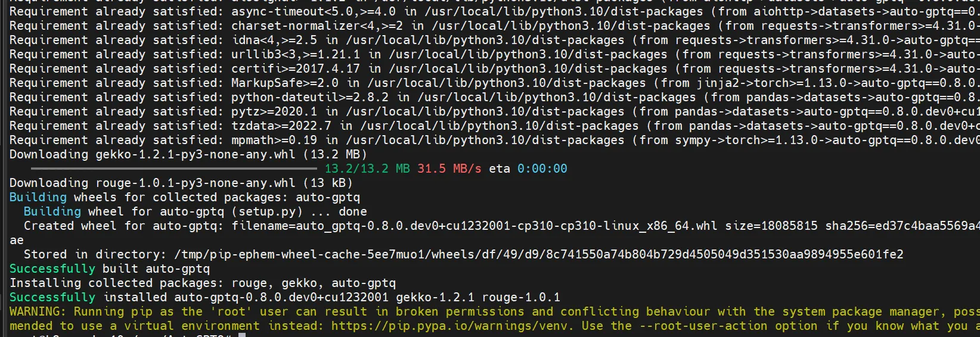Click the gekko-1.2.1-py3-none-any.whl filename
The height and width of the screenshot is (337, 980).
click(x=196, y=154)
